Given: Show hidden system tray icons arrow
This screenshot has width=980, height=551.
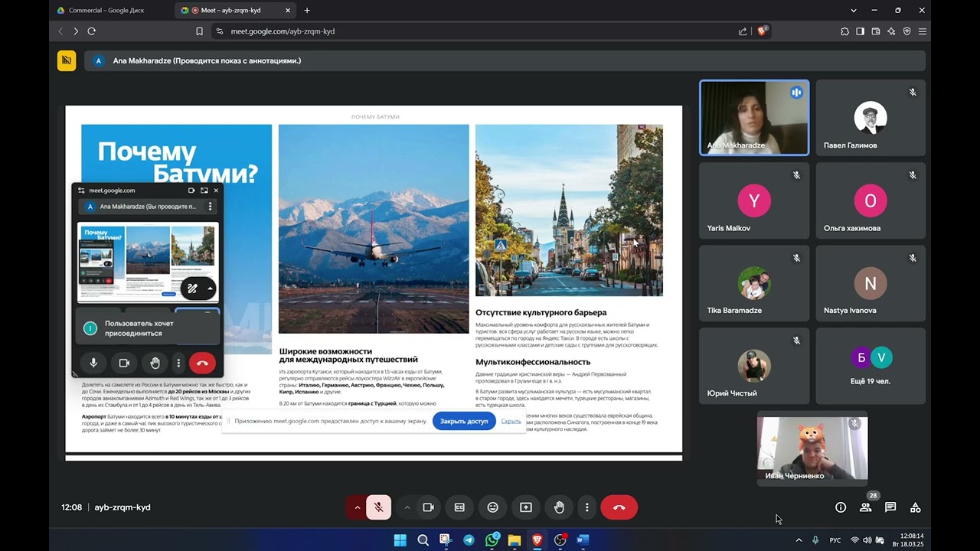Looking at the screenshot, I should point(799,540).
